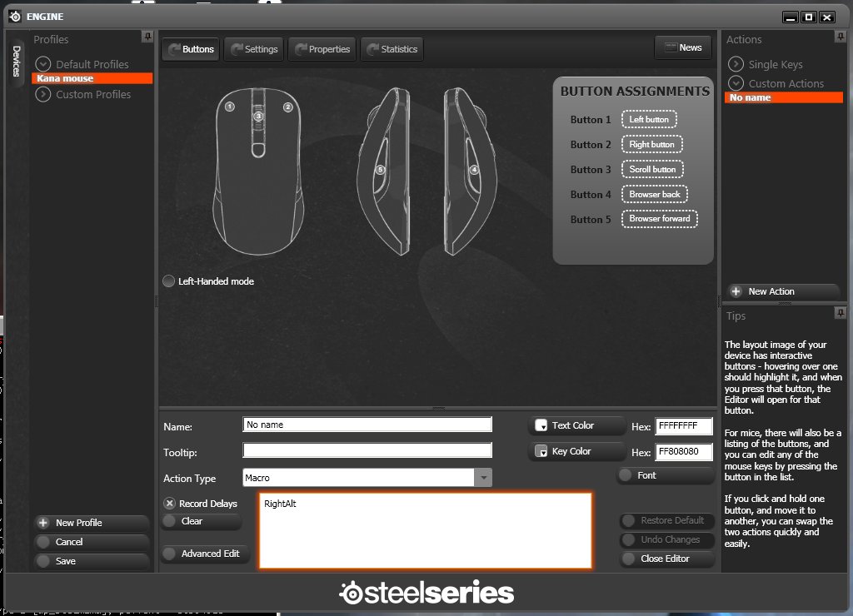
Task: Click the Tooltip input field
Action: point(367,450)
